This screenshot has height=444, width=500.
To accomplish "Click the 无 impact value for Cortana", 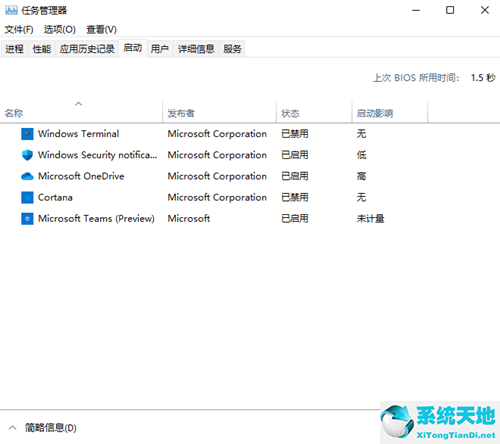I will [x=361, y=197].
